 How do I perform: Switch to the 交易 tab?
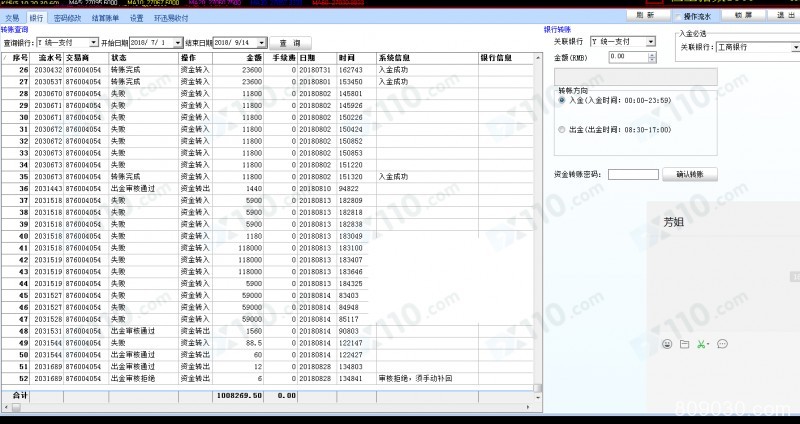coord(12,18)
